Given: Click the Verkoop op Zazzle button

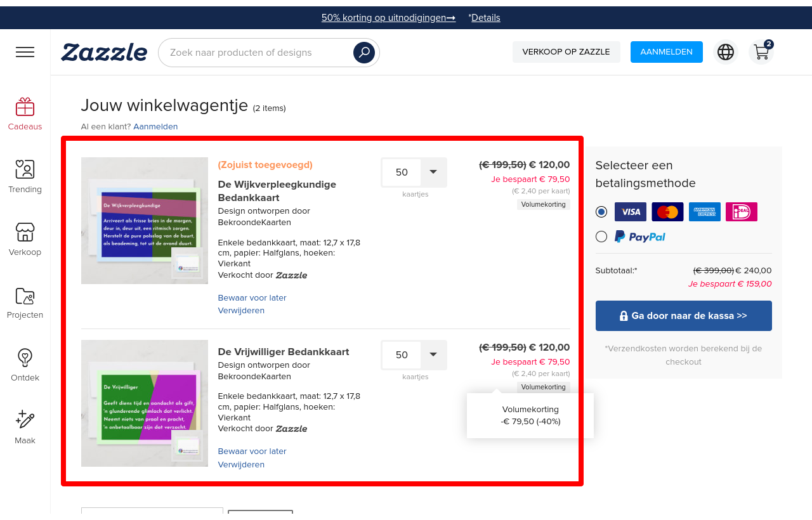Looking at the screenshot, I should [x=566, y=52].
